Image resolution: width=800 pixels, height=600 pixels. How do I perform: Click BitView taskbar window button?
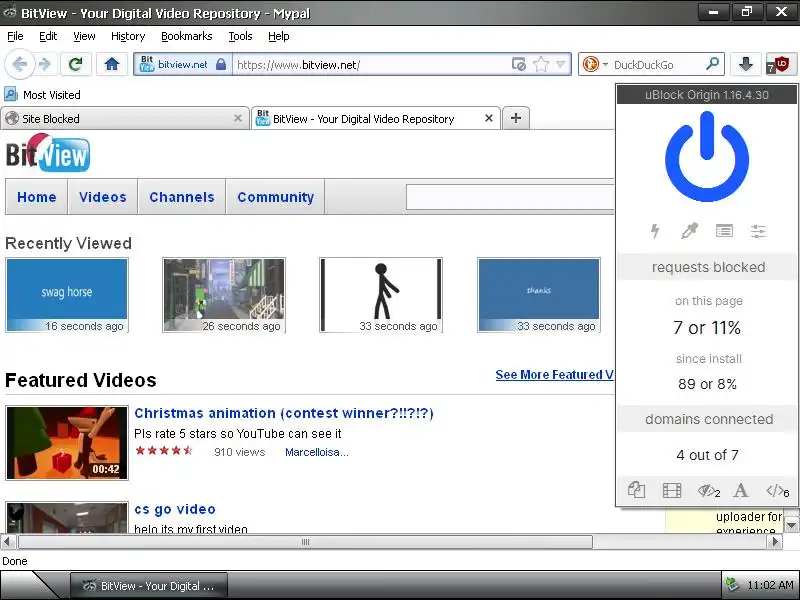tap(149, 586)
